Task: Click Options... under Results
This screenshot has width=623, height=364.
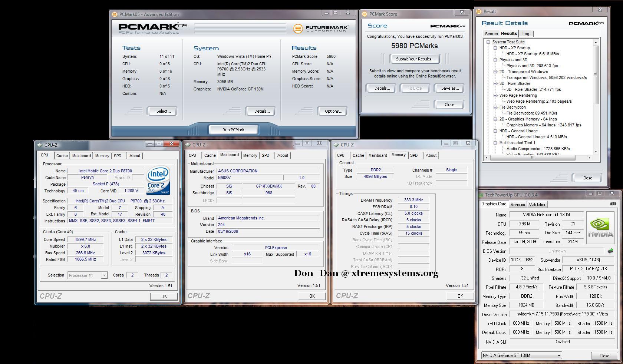Action: [x=333, y=111]
